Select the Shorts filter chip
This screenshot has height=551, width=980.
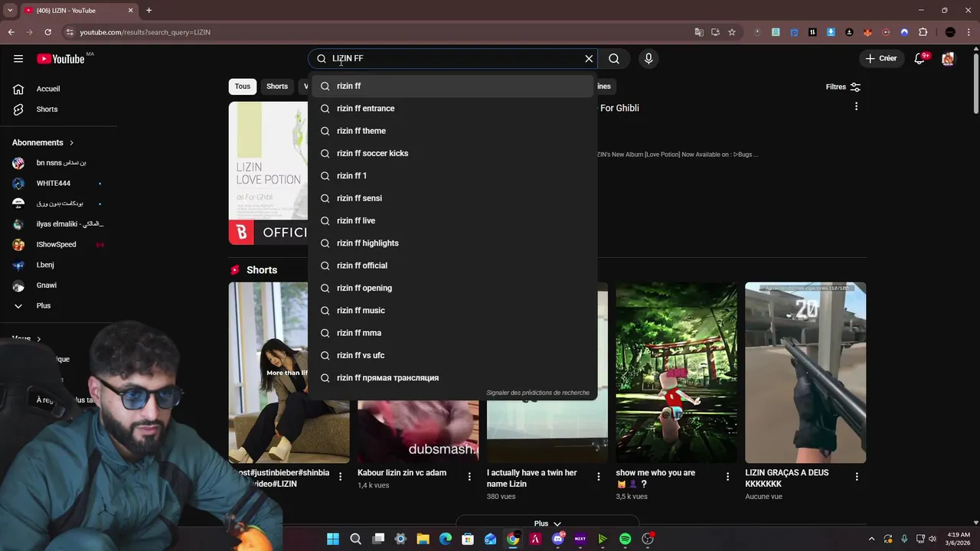coord(277,86)
